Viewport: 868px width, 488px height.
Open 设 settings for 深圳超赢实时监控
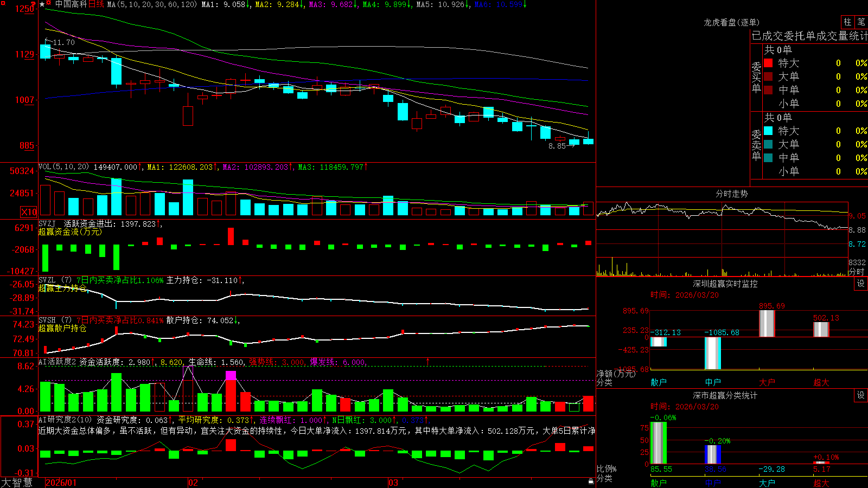pos(861,284)
